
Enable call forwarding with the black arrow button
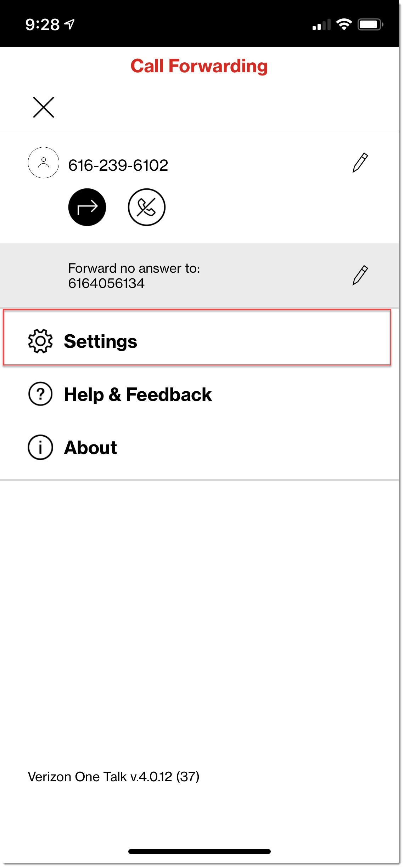87,208
